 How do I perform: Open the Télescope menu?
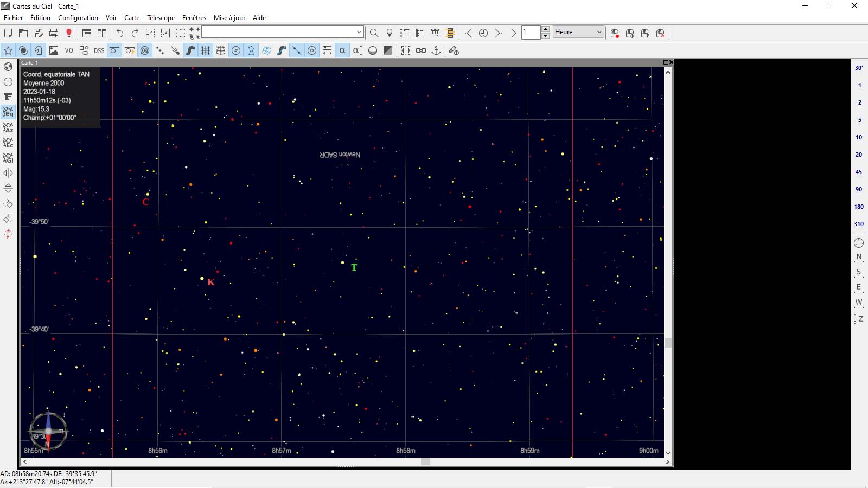[161, 18]
